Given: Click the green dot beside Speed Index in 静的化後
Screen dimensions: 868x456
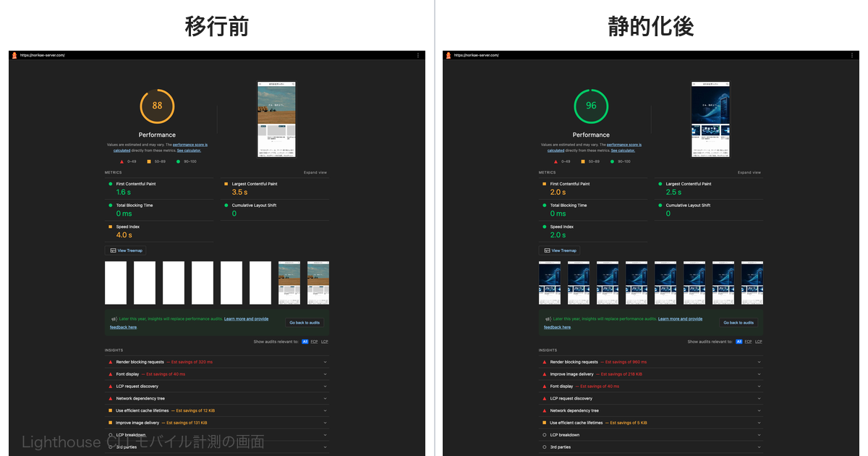Looking at the screenshot, I should pos(545,227).
